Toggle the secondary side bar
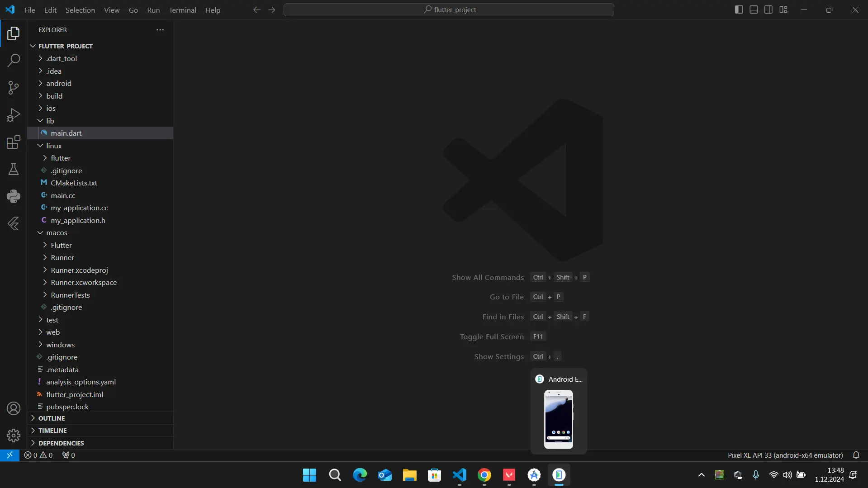868x488 pixels. click(x=768, y=10)
